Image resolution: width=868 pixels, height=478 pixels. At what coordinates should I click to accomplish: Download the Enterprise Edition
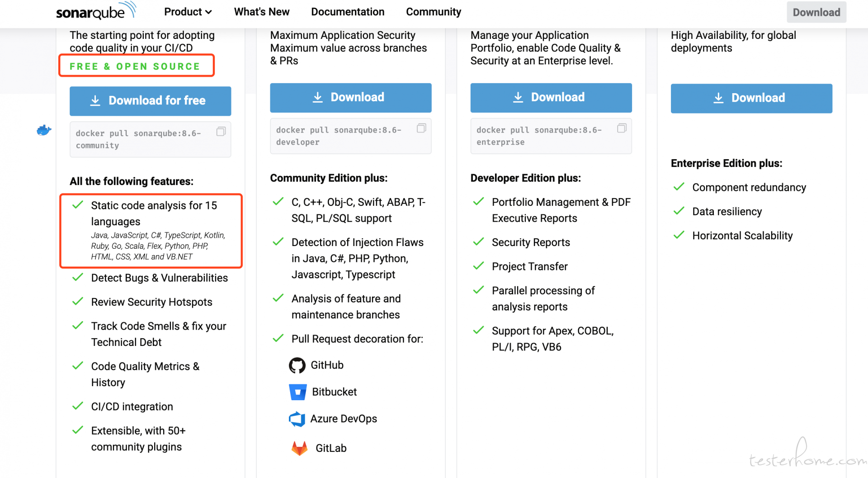(x=551, y=98)
